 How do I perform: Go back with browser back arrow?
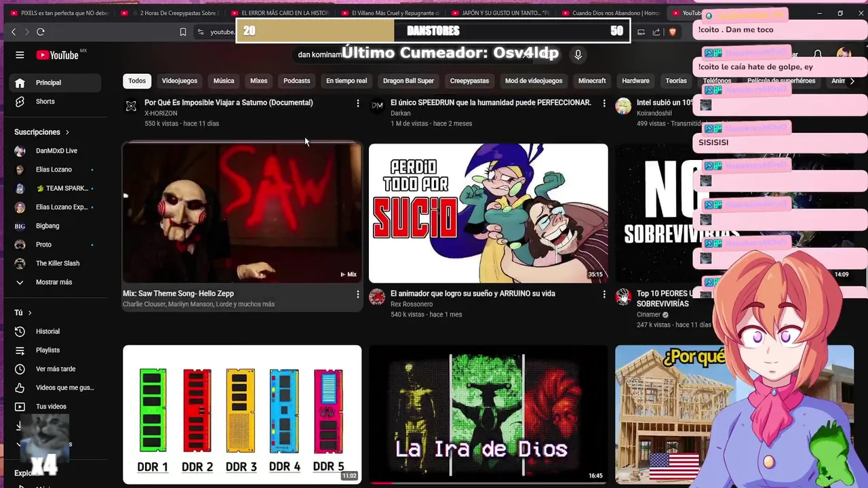pyautogui.click(x=14, y=32)
